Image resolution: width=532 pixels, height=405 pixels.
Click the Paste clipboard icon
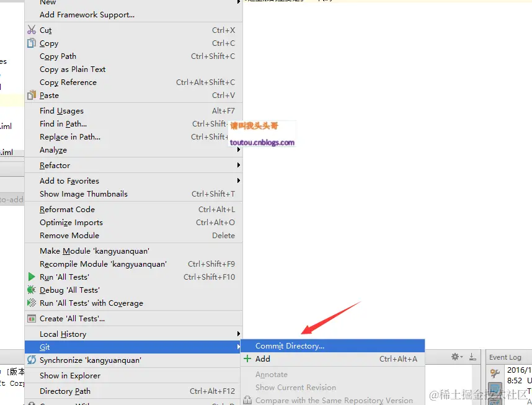tap(31, 95)
